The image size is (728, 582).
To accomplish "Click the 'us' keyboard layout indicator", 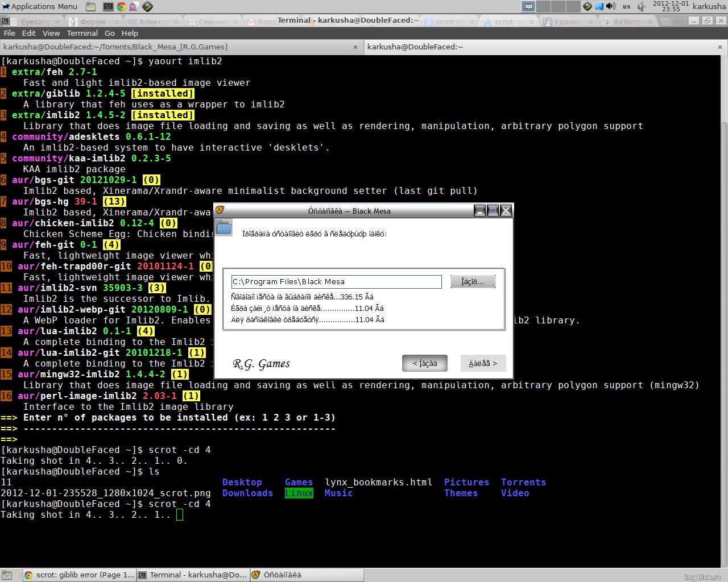I will [x=626, y=7].
